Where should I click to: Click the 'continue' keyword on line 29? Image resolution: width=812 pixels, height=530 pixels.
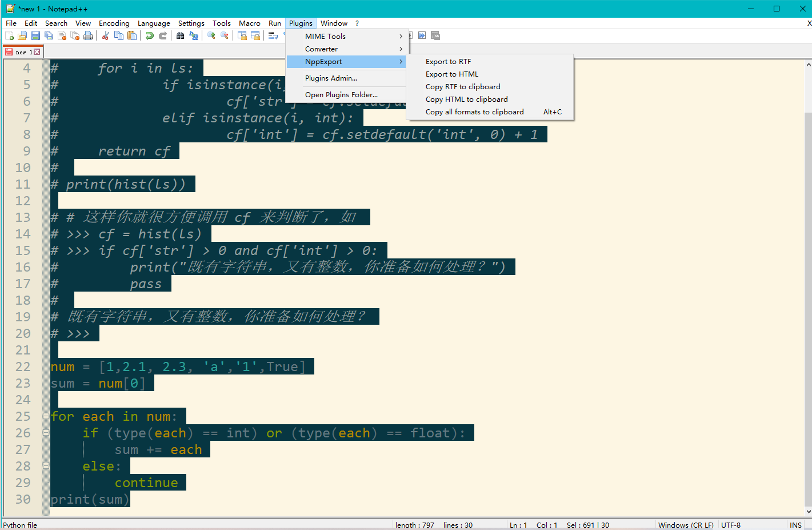pos(146,483)
